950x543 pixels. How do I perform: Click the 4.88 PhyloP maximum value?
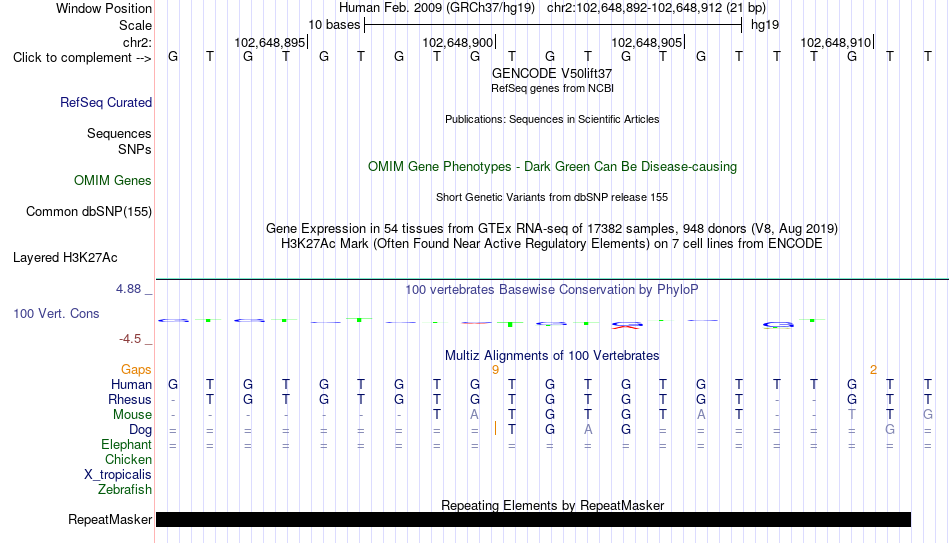click(128, 289)
